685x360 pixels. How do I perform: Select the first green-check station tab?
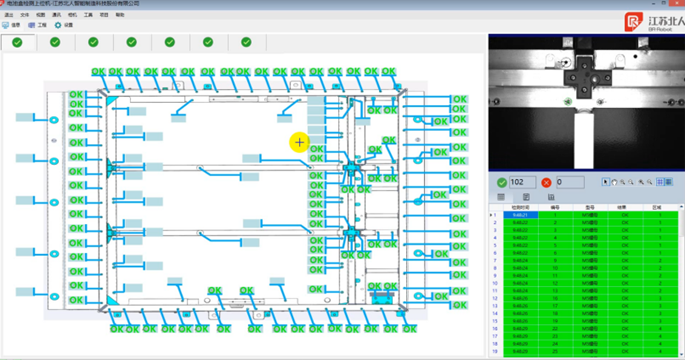(x=17, y=42)
